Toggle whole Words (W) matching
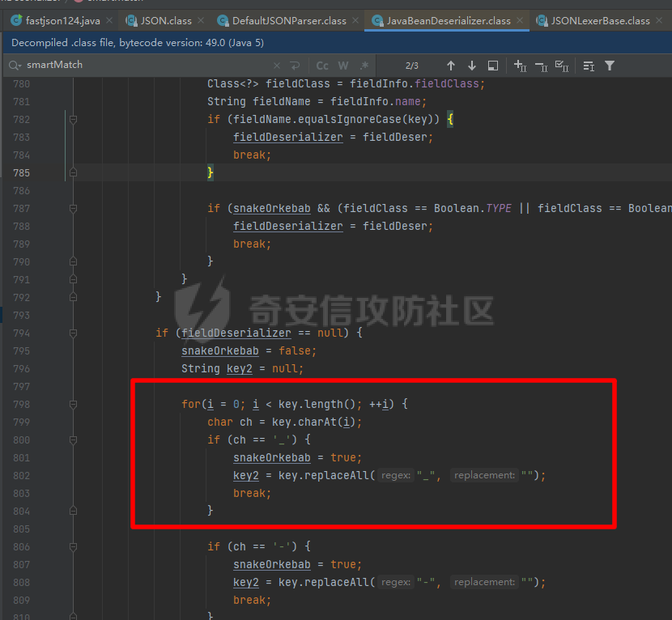The image size is (672, 620). coord(343,66)
